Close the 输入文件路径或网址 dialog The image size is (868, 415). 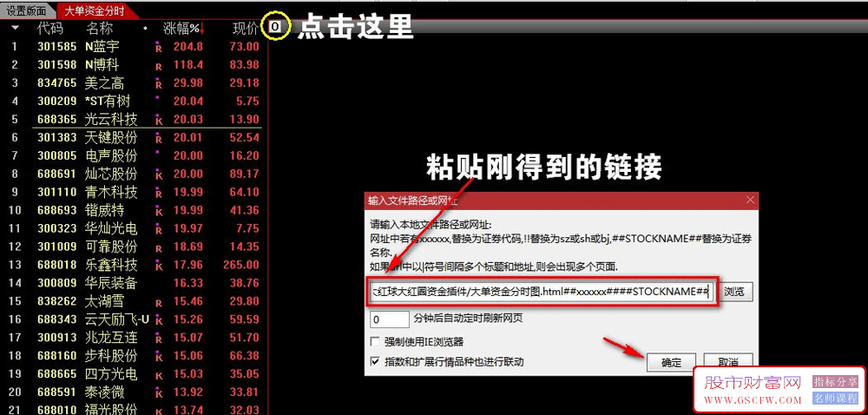click(x=750, y=200)
